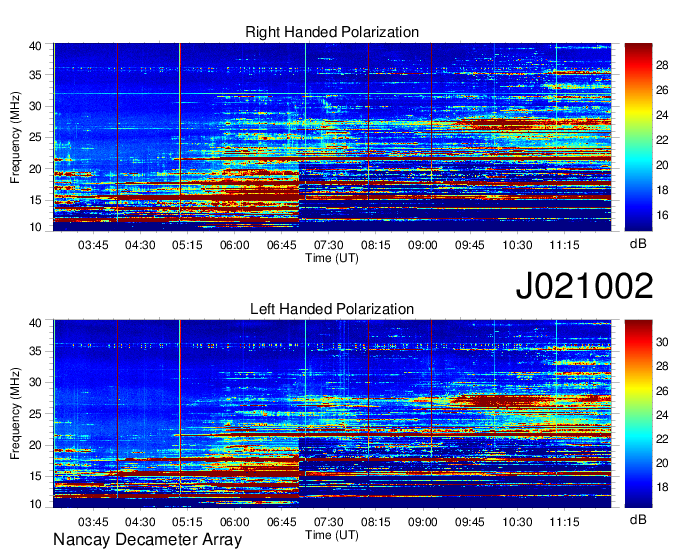Click the 28 dB value on Right Handed colorbar
680x552 pixels.
click(x=662, y=65)
